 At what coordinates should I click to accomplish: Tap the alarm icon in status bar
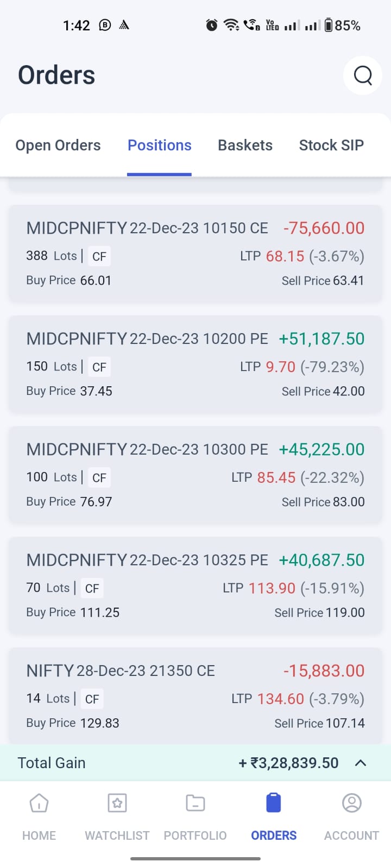[x=212, y=25]
